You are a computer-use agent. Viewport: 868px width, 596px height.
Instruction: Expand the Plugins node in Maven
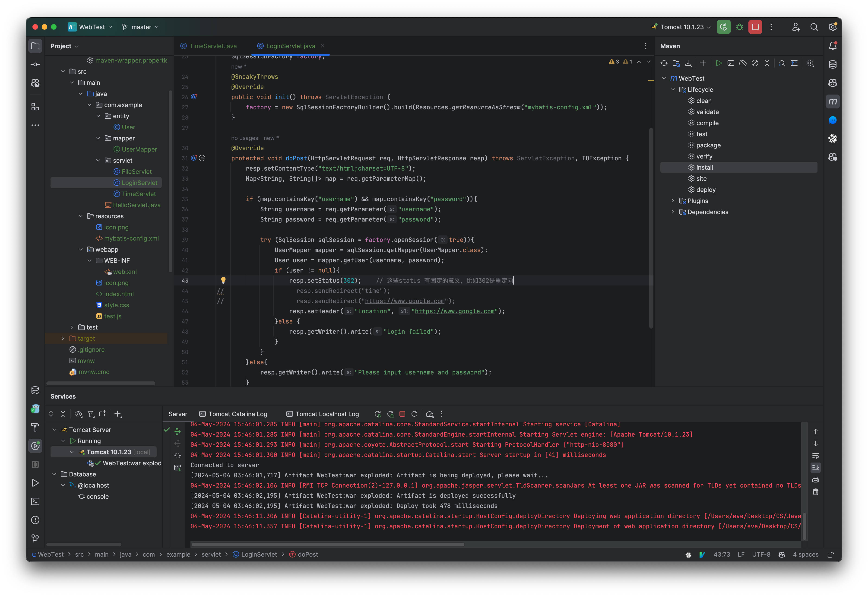[673, 201]
